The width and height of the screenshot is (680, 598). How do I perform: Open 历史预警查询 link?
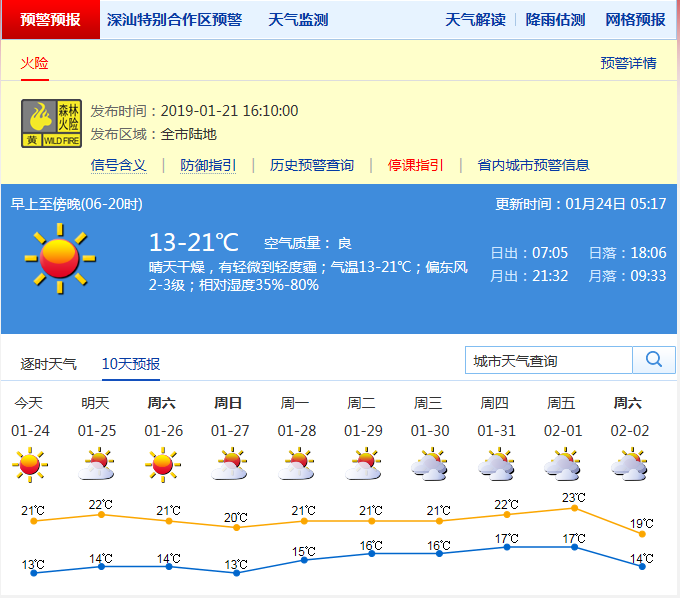[x=312, y=165]
